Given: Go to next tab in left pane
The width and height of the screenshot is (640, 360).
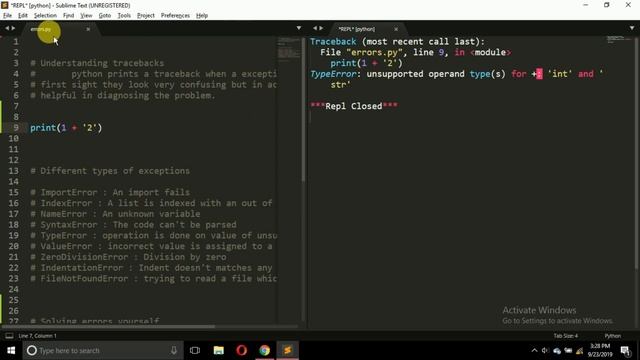Looking at the screenshot, I should coord(13,28).
